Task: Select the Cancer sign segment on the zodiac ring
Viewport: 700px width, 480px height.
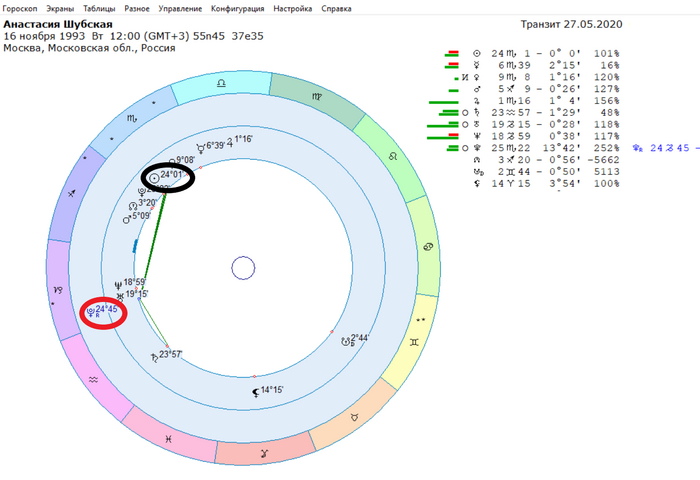Action: (428, 246)
